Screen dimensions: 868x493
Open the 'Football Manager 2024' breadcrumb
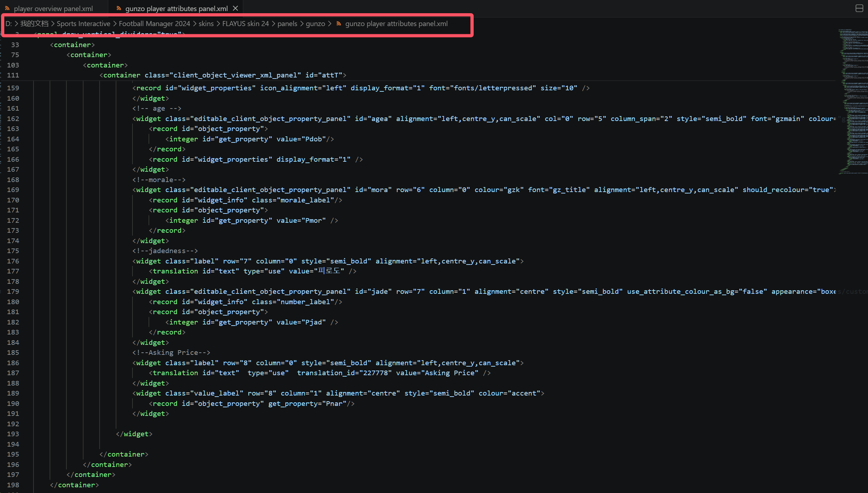coord(154,24)
